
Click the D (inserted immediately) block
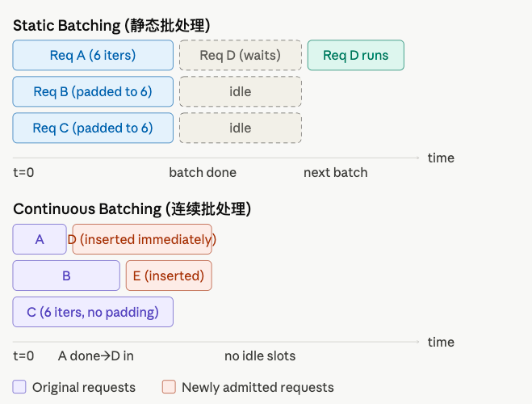[142, 240]
